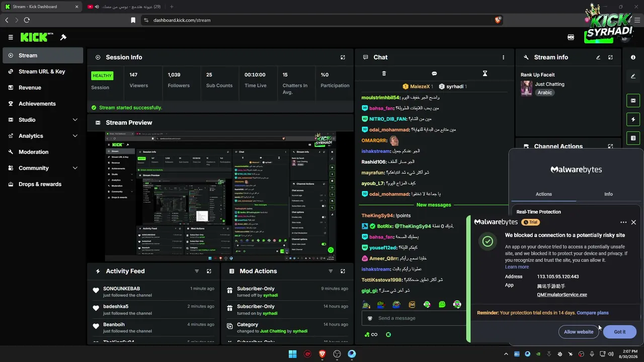This screenshot has height=362, width=644.
Task: Switch to the YouTube browser tab
Action: click(x=123, y=7)
